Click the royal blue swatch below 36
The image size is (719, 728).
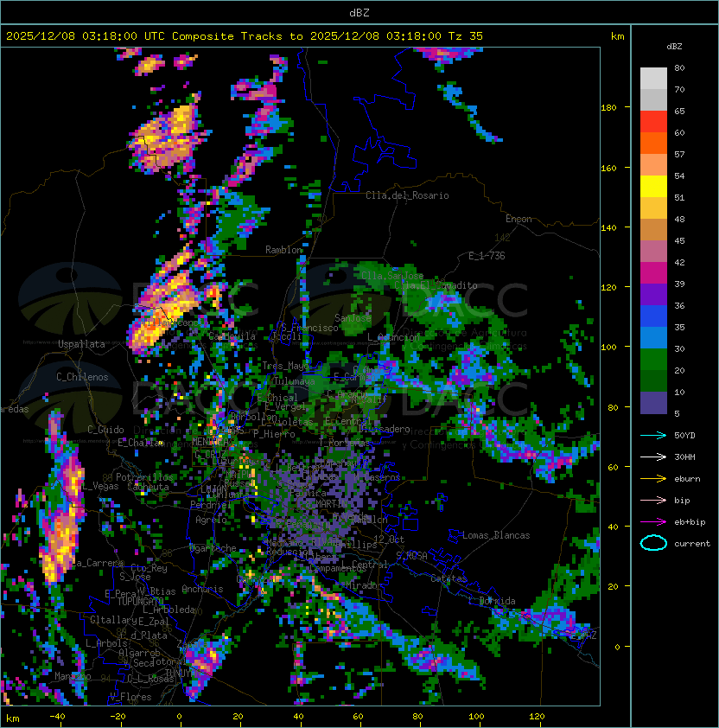[x=653, y=316]
